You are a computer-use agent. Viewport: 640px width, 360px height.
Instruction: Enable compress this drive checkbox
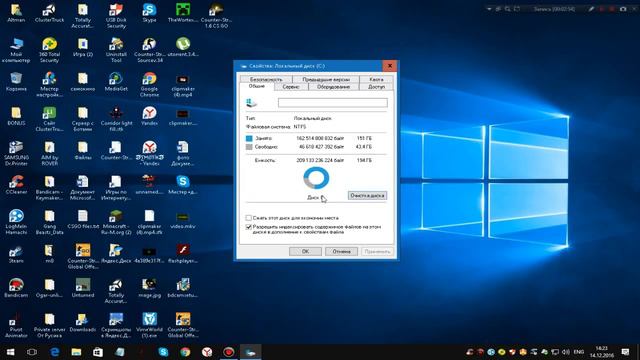tap(249, 218)
